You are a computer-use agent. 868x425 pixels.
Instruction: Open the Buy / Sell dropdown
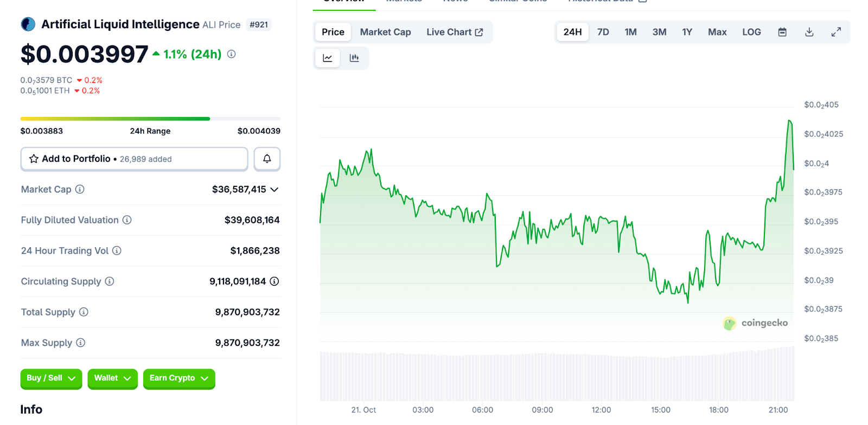pyautogui.click(x=51, y=378)
